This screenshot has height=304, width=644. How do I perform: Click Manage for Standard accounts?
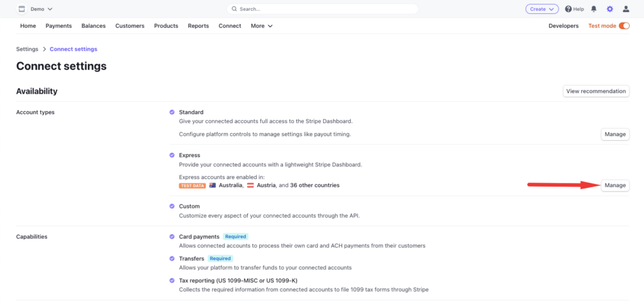615,134
